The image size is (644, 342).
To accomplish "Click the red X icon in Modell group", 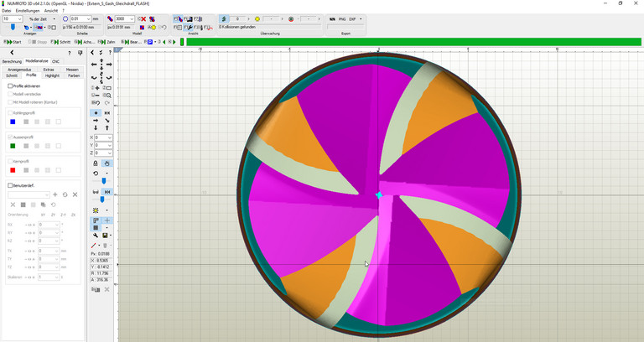I will 143,18.
